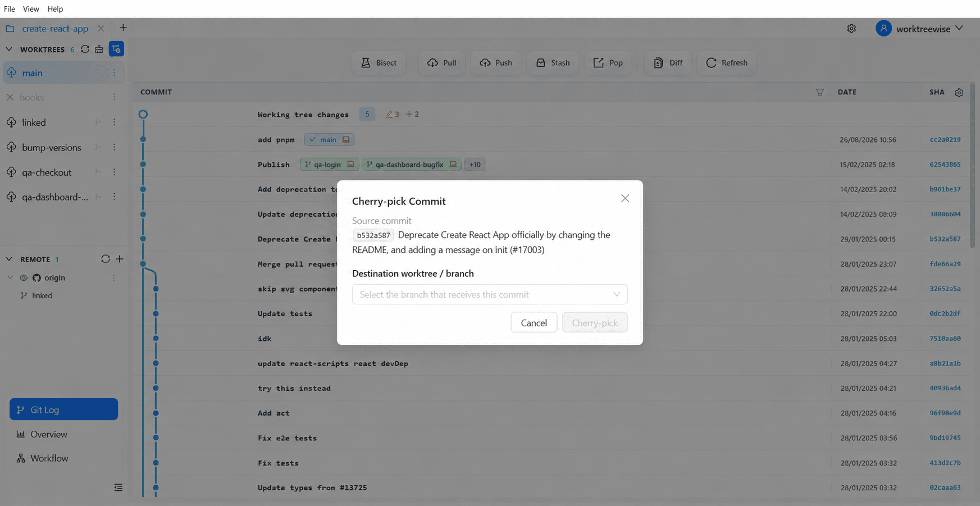Collapse the REMOTE section
This screenshot has height=506, width=980.
(x=9, y=259)
